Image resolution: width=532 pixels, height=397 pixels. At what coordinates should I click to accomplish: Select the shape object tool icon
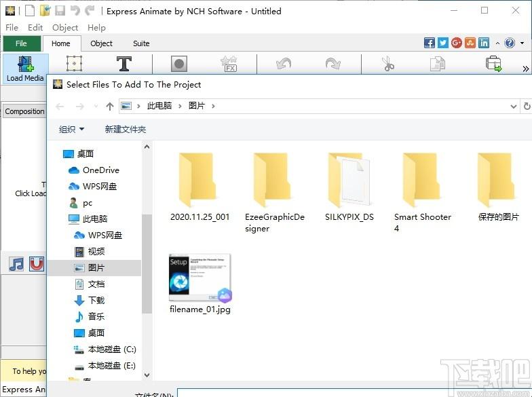click(75, 64)
